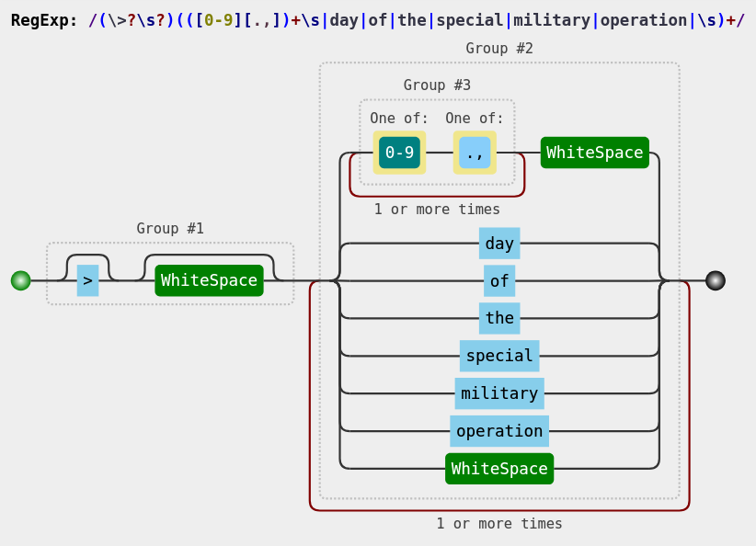
Task: Click the 'operation' literal node
Action: point(499,431)
